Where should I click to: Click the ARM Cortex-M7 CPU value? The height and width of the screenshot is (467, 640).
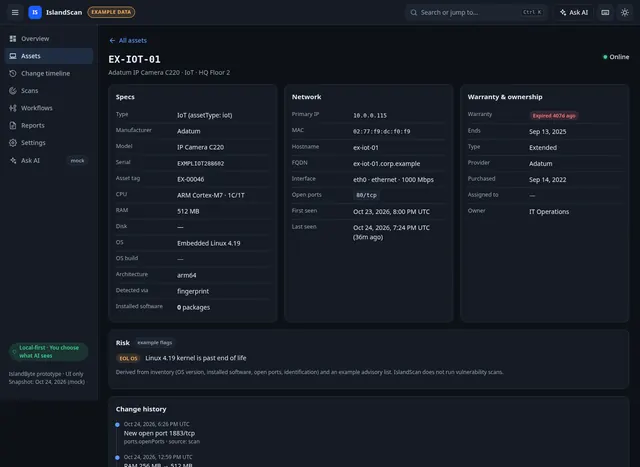[211, 195]
